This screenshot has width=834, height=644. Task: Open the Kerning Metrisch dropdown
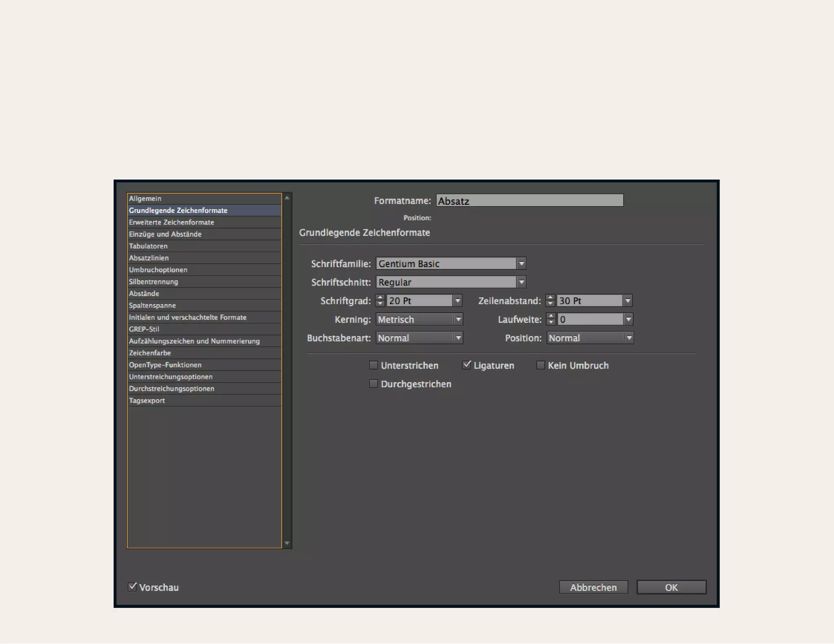coord(458,320)
